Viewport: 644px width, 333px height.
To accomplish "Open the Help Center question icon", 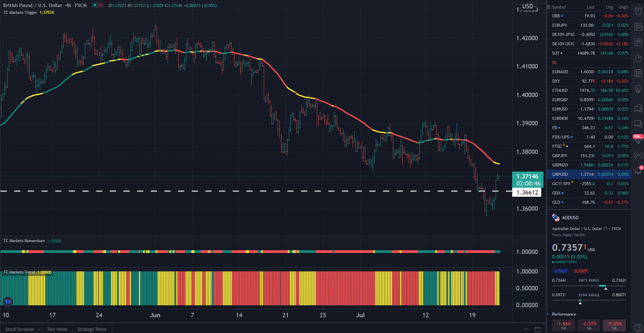I will (x=638, y=327).
